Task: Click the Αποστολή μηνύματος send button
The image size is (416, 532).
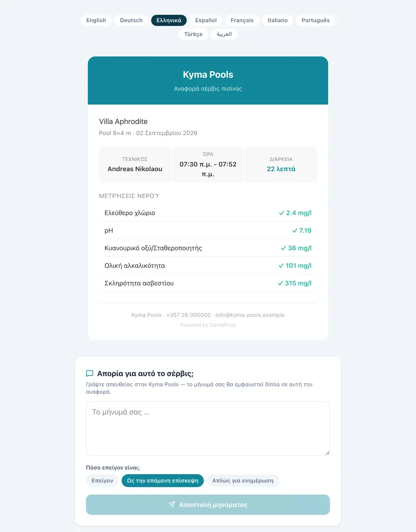Action: coord(208,505)
